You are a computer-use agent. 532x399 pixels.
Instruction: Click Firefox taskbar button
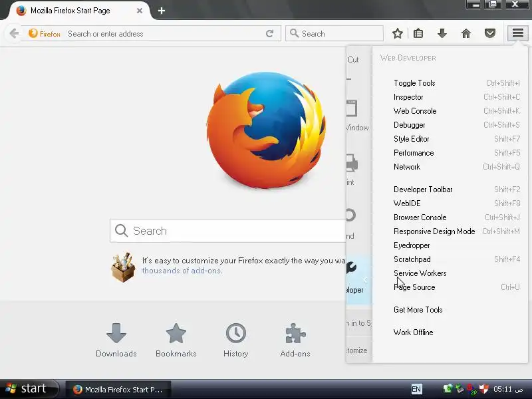[118, 389]
